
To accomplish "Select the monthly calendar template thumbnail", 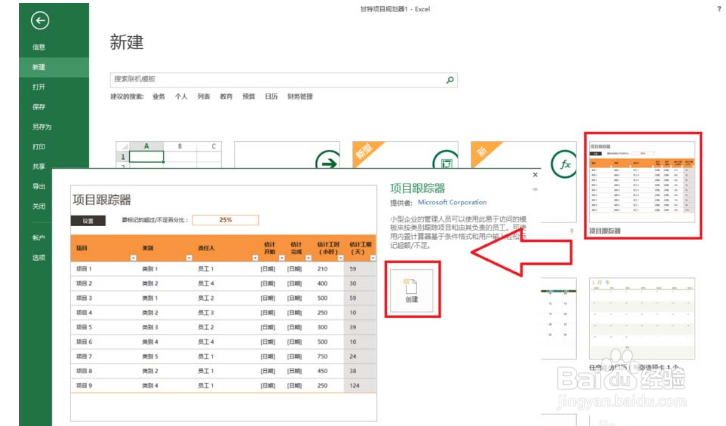I will 642,319.
